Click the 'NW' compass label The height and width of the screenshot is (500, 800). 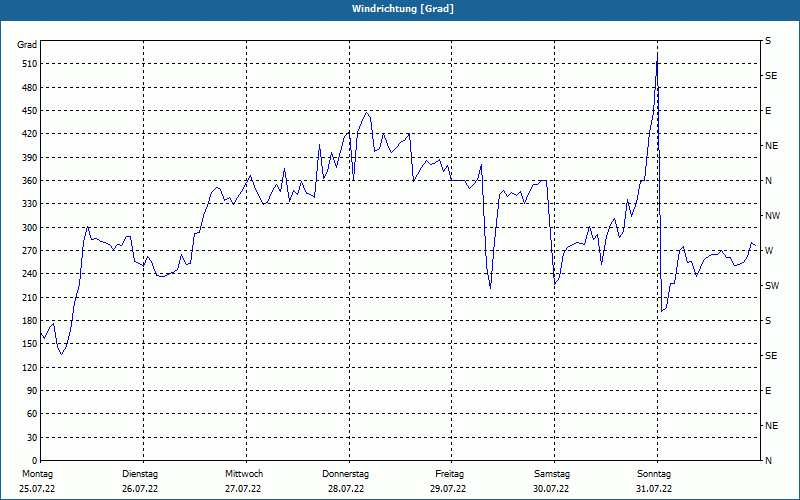click(773, 216)
